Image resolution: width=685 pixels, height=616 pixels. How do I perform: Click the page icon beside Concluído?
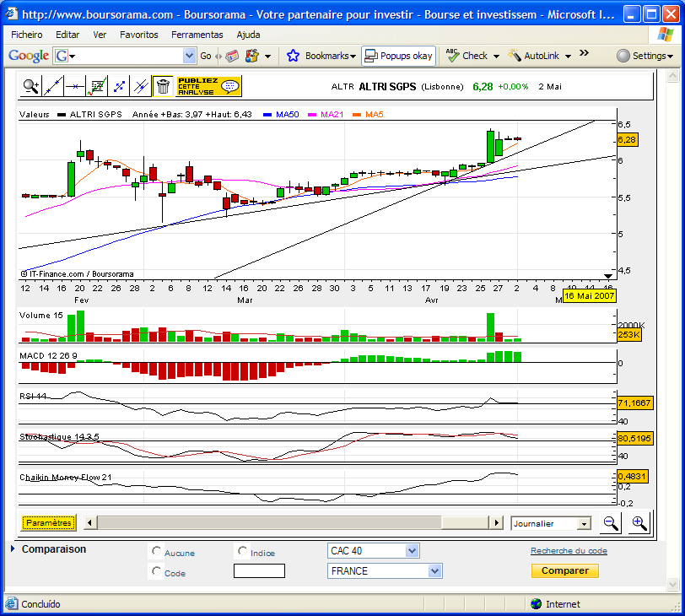pyautogui.click(x=12, y=604)
